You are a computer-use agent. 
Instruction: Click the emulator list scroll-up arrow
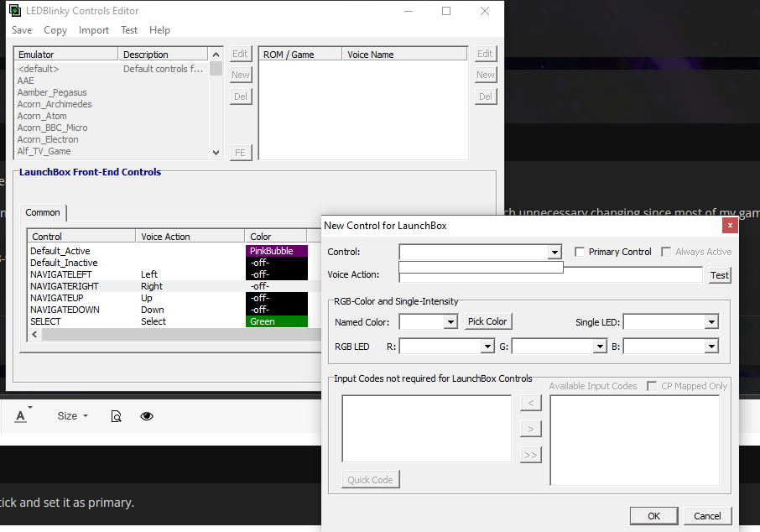coord(216,55)
